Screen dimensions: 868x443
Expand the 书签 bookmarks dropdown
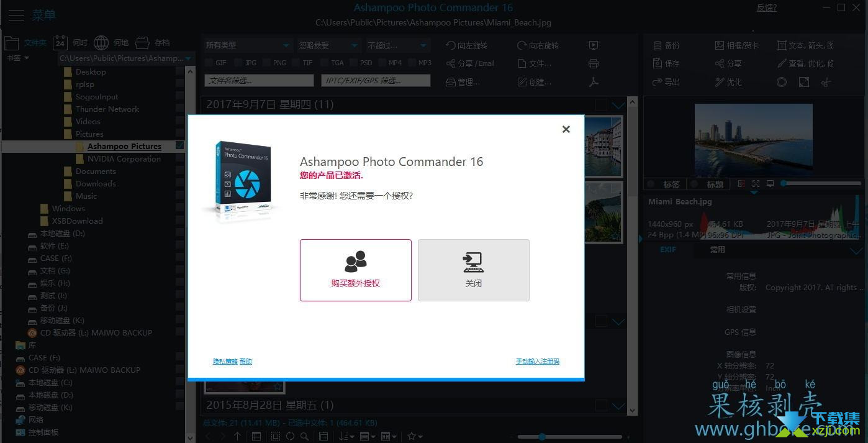(17, 58)
